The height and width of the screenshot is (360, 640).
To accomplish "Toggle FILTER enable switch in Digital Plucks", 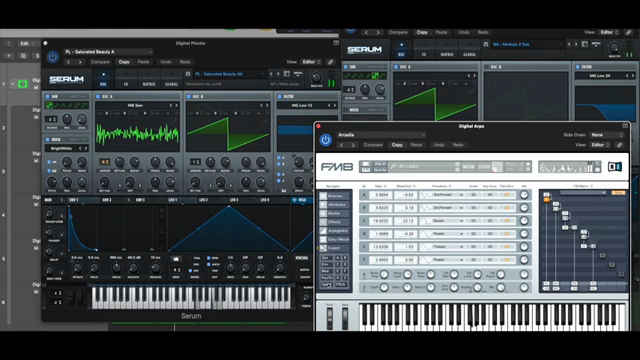I will click(x=280, y=97).
